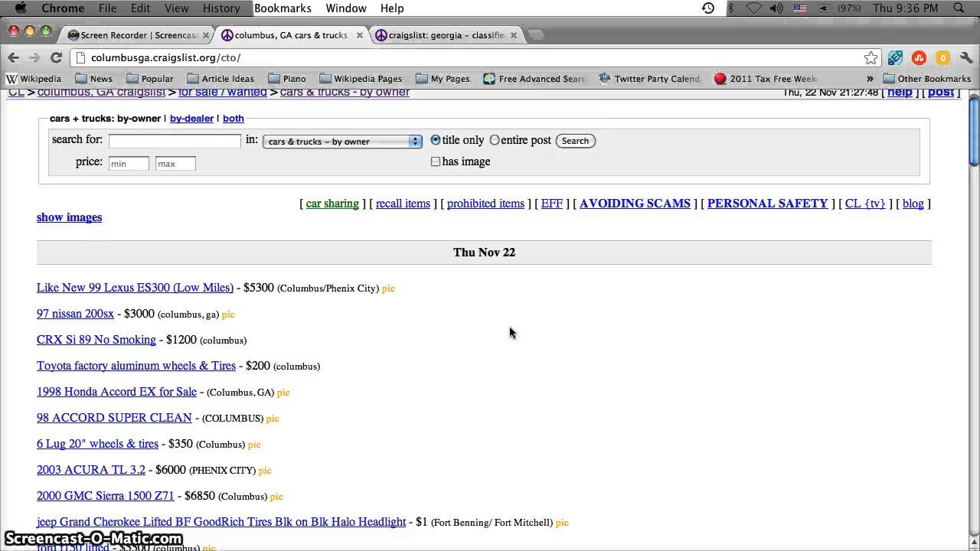Open the StumbleUpon extension icon

tap(919, 57)
